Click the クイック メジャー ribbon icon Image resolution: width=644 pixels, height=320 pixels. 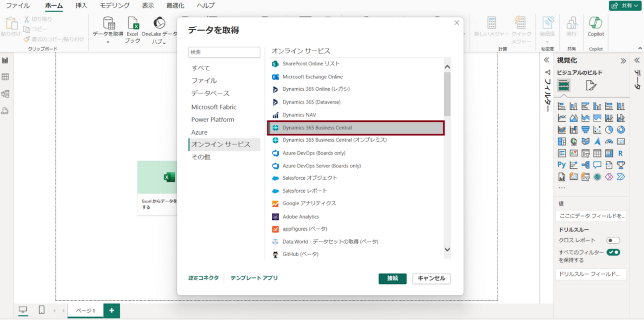coord(520,23)
